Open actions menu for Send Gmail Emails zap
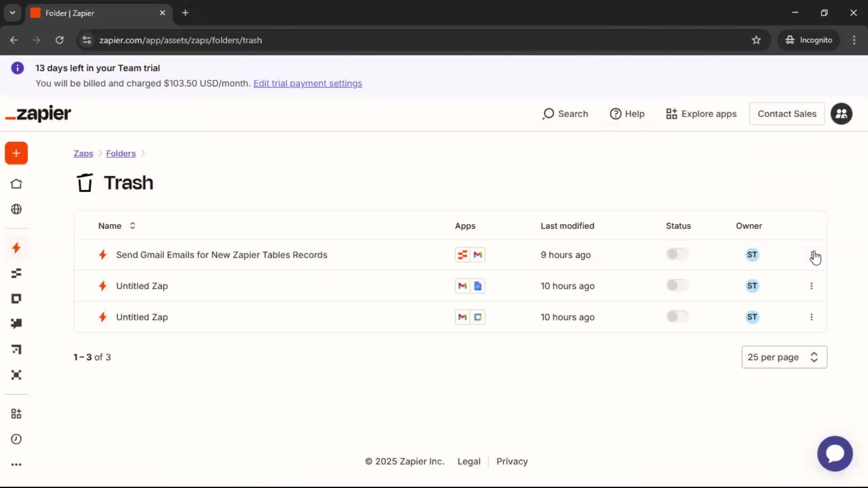Viewport: 868px width, 488px height. 811,255
